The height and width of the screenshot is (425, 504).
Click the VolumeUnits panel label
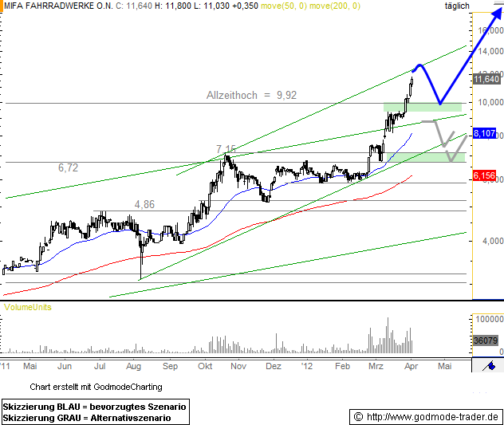pos(28,306)
